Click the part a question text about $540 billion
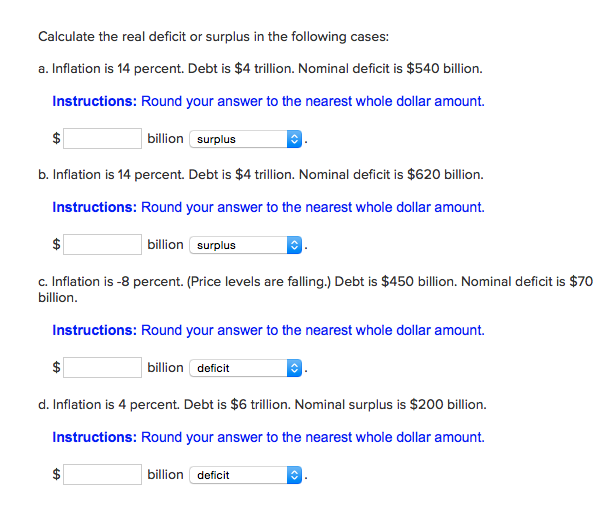Screen dimensions: 604x518 pyautogui.click(x=260, y=69)
